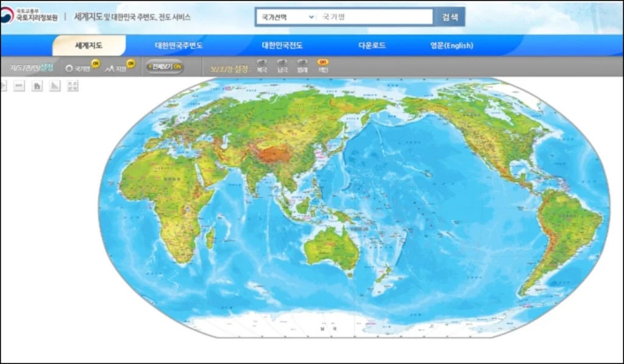
Task: Open the 대한민국전도 tab
Action: click(282, 46)
